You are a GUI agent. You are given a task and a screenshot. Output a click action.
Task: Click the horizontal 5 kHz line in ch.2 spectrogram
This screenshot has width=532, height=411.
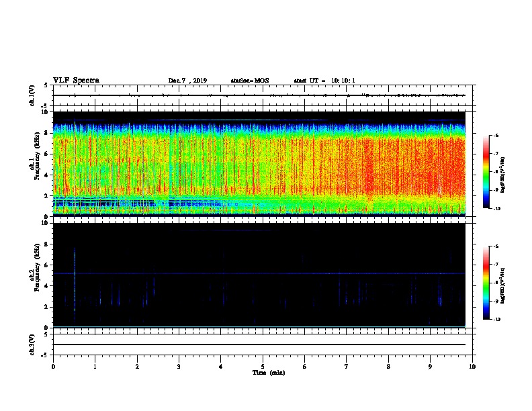259,273
